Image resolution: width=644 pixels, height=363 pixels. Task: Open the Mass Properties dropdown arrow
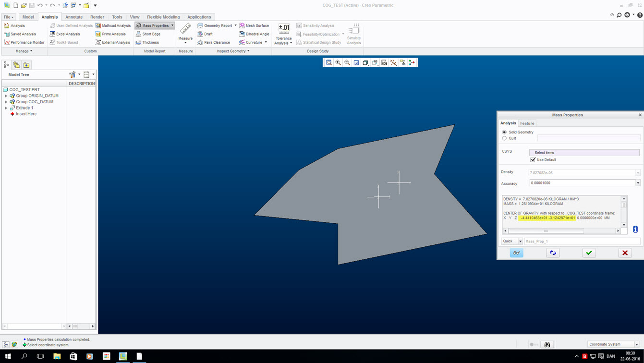pyautogui.click(x=172, y=25)
